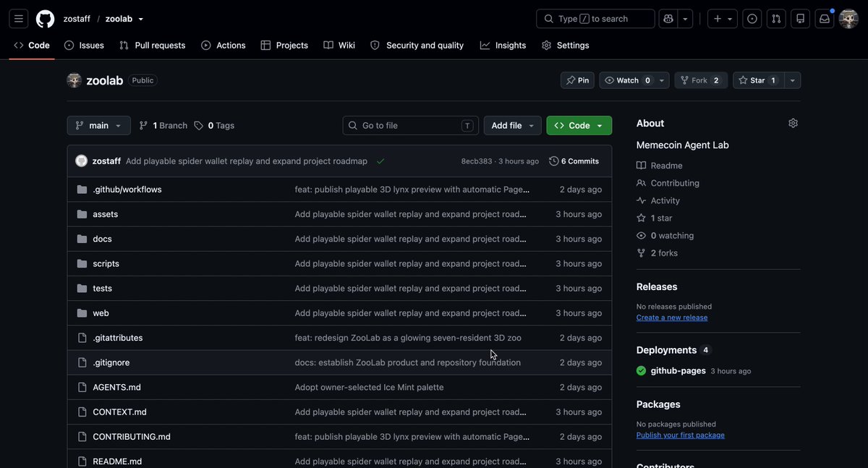Open .gitignore file

pos(111,362)
